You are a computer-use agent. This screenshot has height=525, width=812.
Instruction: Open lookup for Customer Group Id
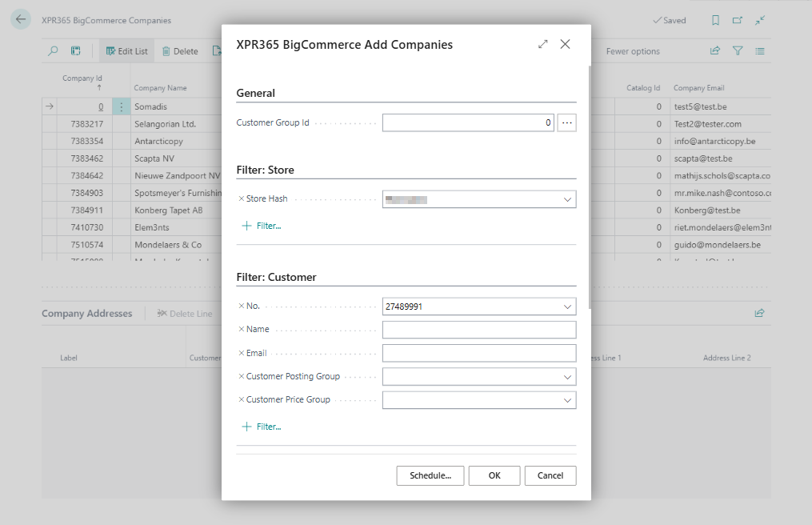566,122
